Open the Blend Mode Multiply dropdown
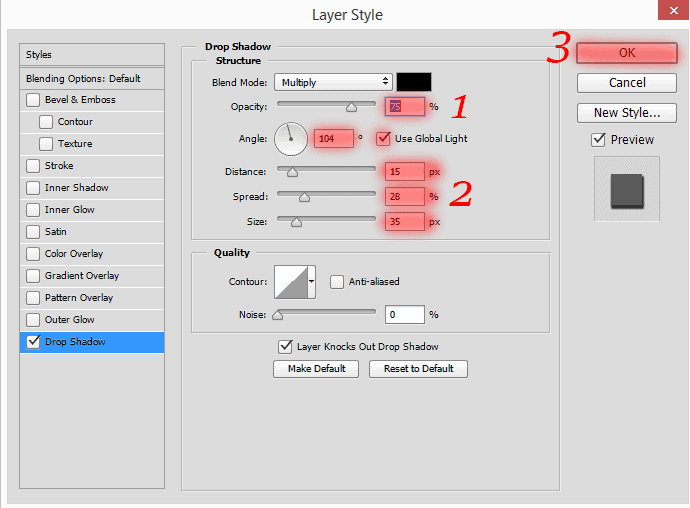Viewport: 690px width, 508px height. pos(333,82)
